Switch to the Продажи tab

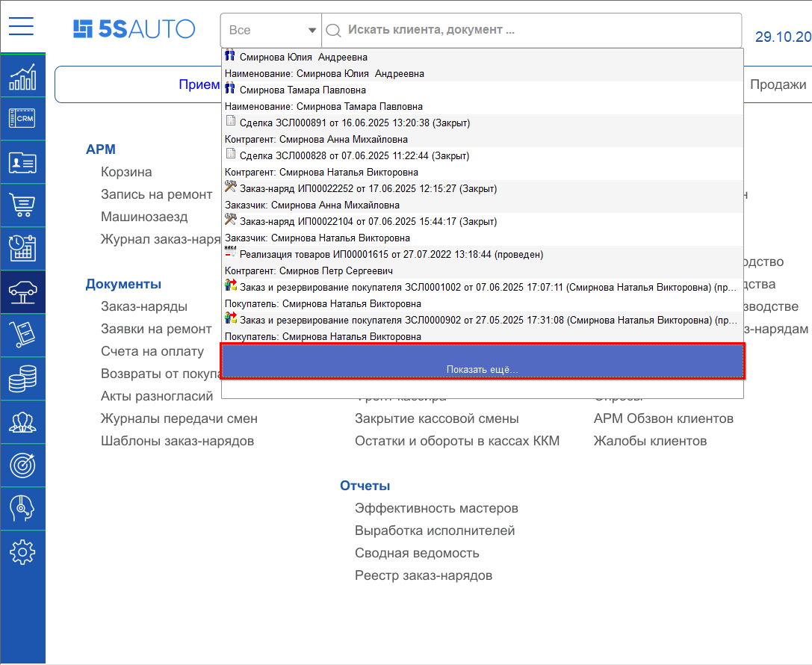point(779,84)
